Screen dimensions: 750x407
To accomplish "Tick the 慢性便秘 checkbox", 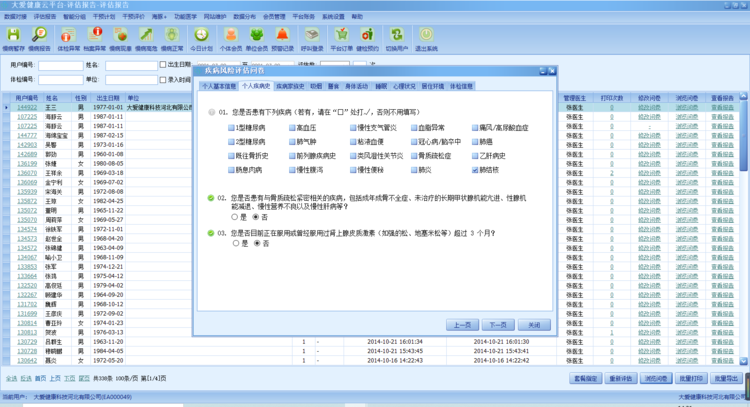I will [x=353, y=170].
